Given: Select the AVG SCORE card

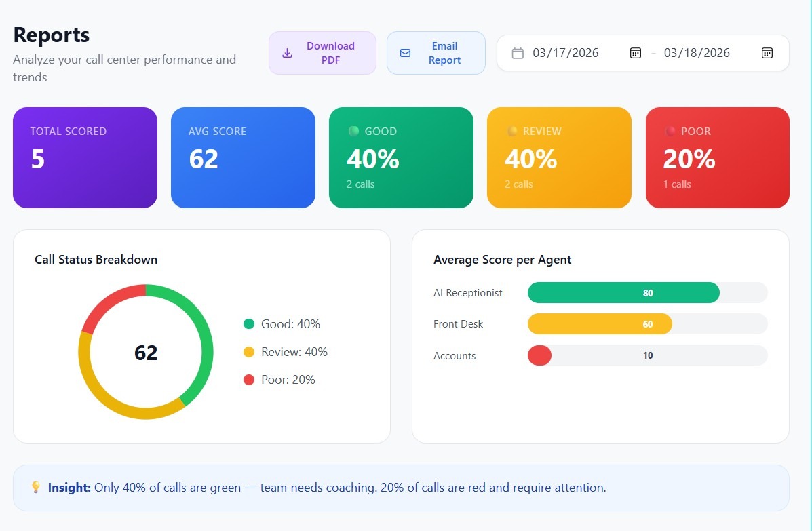Looking at the screenshot, I should pyautogui.click(x=243, y=157).
